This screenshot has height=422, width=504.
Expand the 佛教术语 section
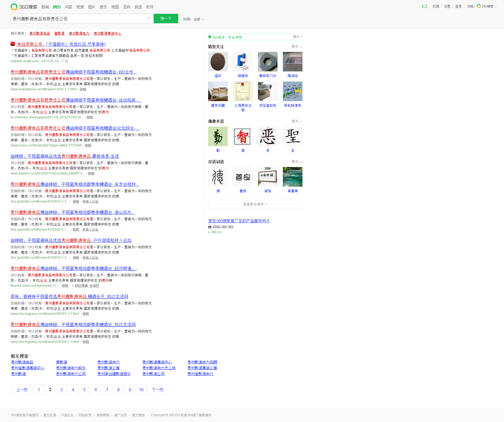click(x=297, y=121)
